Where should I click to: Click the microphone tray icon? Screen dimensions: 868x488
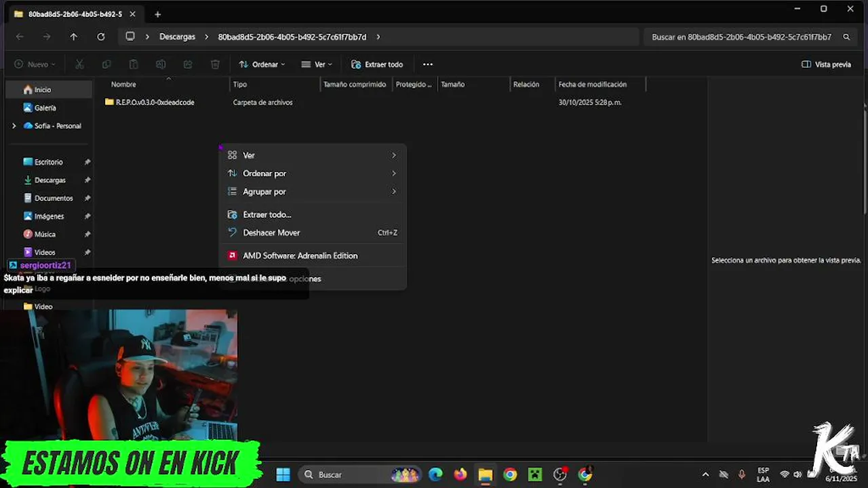[x=741, y=474]
